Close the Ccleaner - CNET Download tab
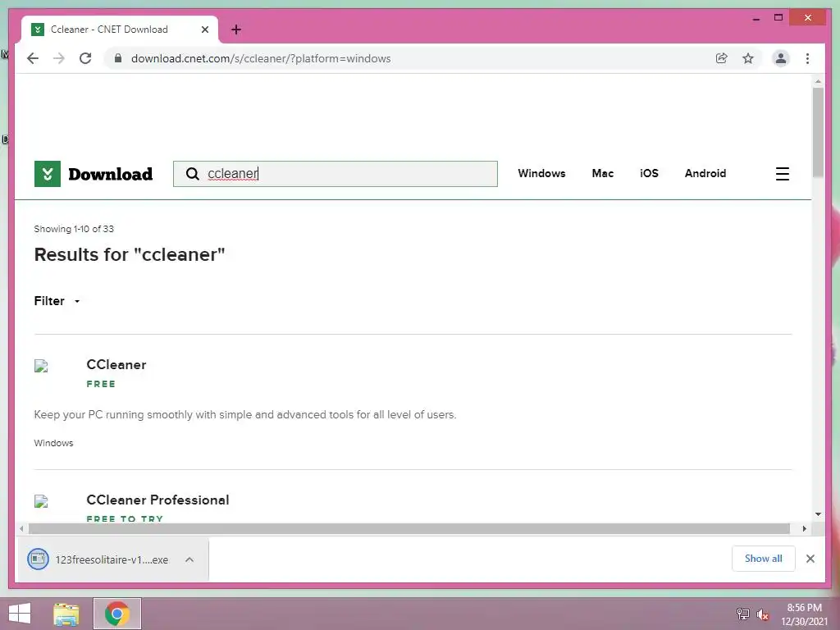The width and height of the screenshot is (840, 630). click(204, 30)
